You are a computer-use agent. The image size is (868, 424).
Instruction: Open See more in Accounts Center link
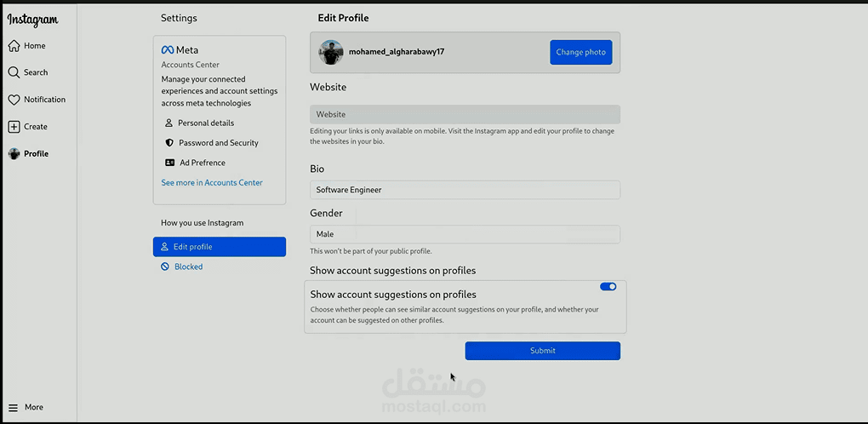point(212,183)
